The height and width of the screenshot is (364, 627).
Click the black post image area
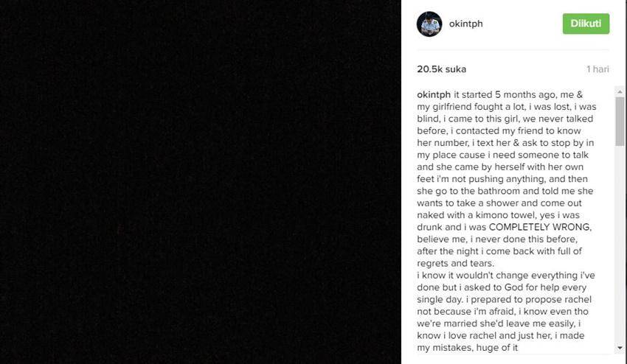tap(201, 182)
